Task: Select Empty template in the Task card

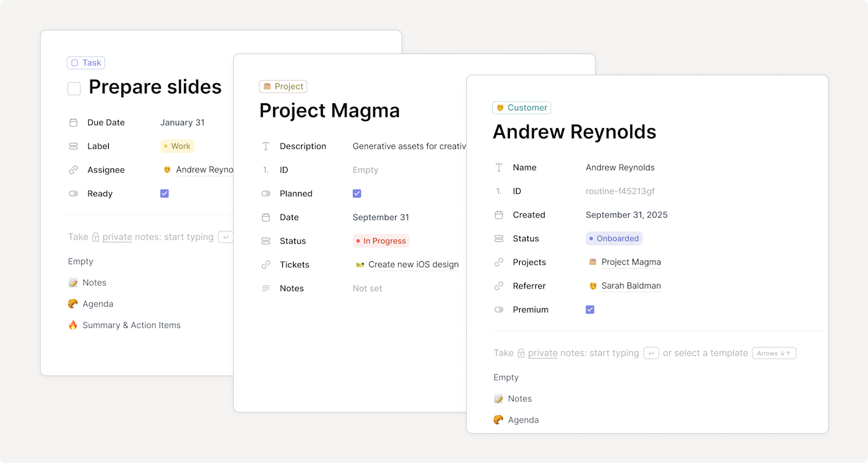Action: [81, 261]
